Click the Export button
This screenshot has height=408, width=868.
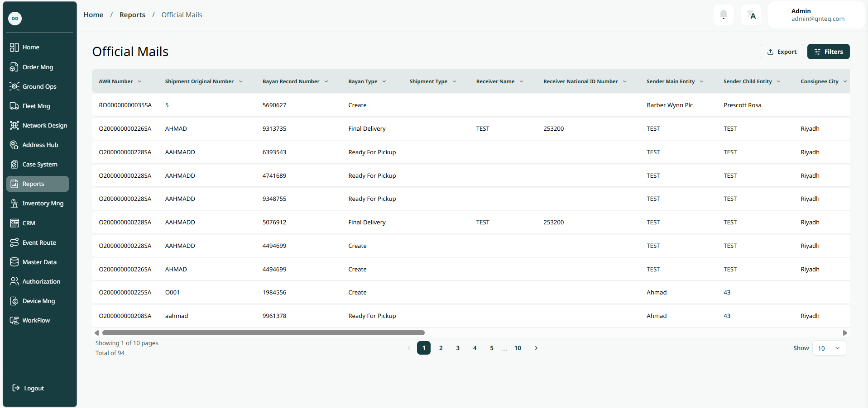point(782,52)
